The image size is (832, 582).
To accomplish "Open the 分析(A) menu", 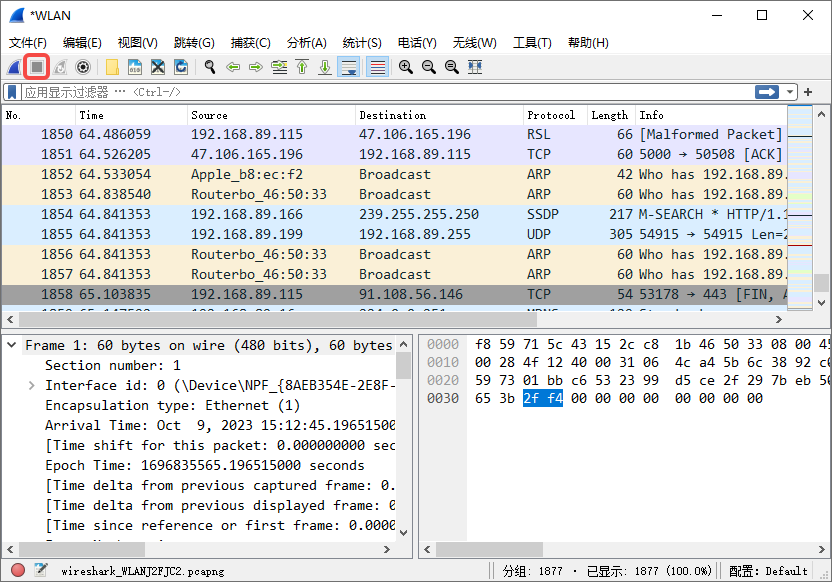I will pos(306,43).
